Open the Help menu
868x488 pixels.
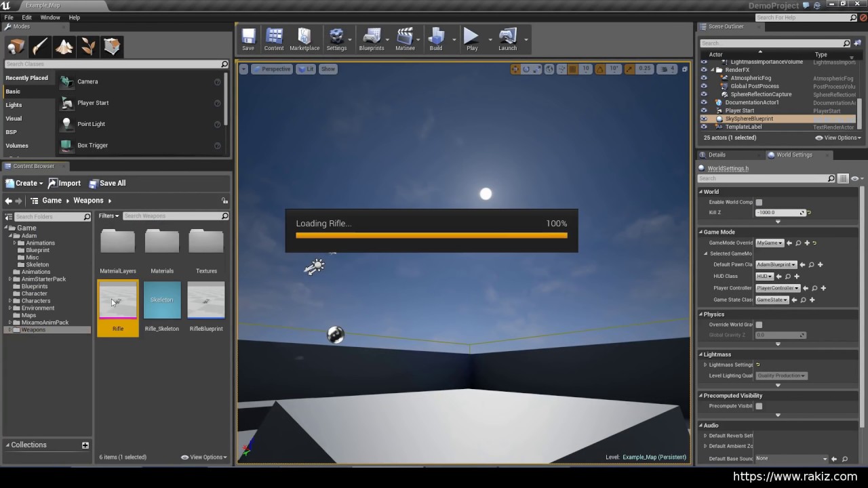pos(74,18)
